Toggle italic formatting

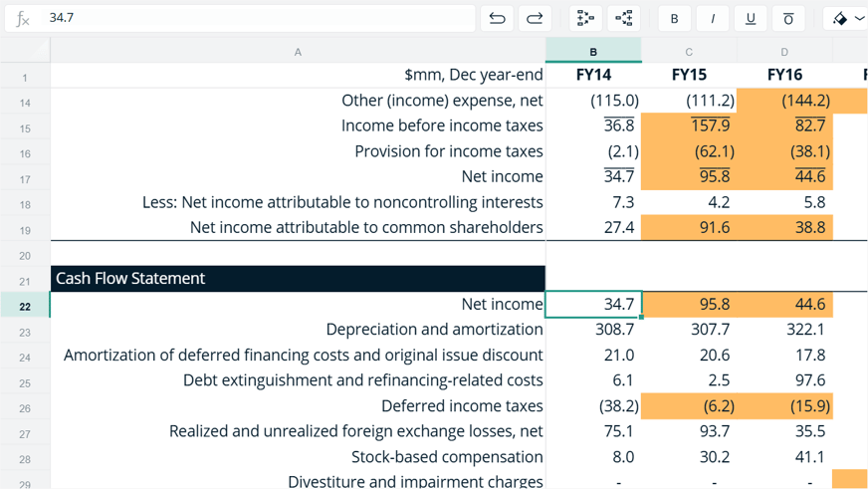point(713,18)
